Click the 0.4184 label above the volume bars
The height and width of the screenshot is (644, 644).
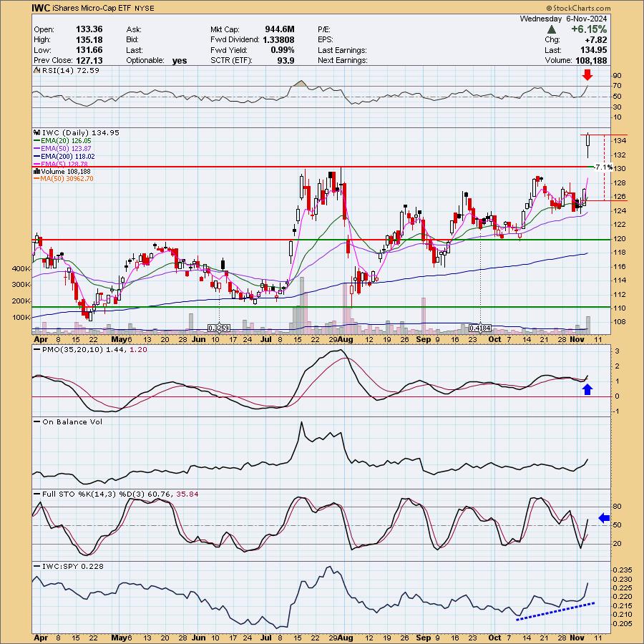point(480,328)
